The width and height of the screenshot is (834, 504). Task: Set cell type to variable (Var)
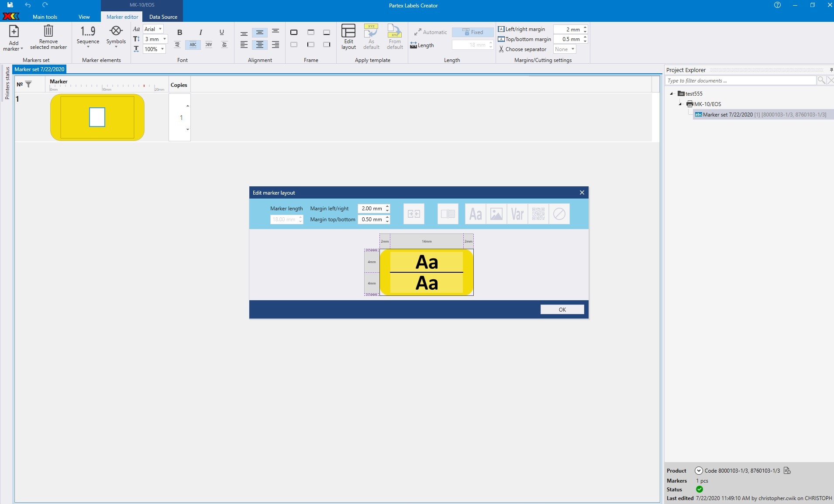click(x=517, y=214)
